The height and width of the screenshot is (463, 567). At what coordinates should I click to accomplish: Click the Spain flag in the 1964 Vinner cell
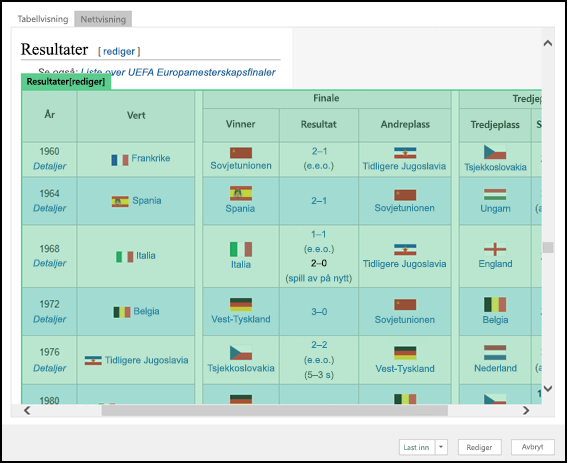[x=241, y=193]
